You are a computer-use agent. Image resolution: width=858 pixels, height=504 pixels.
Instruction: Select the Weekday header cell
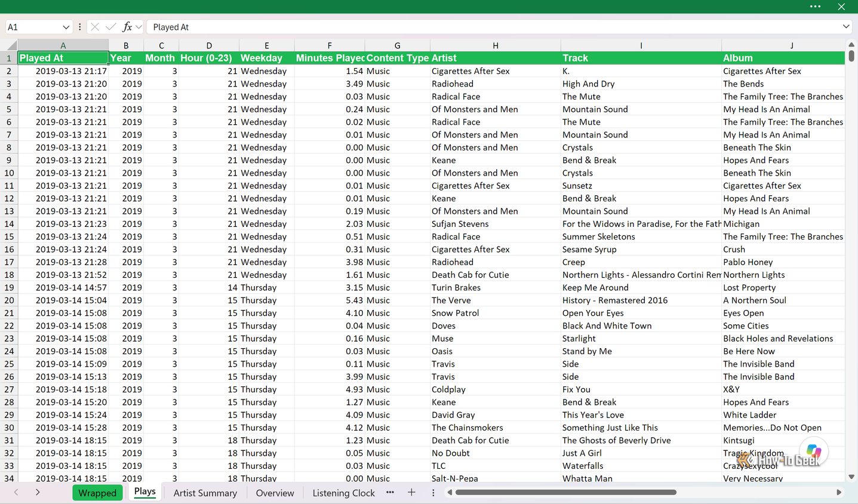pos(267,58)
